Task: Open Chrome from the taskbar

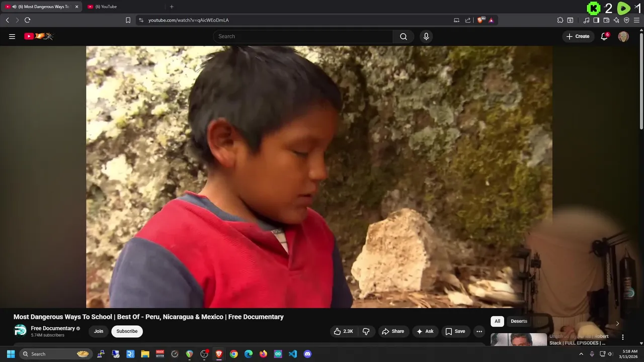Action: (x=233, y=354)
